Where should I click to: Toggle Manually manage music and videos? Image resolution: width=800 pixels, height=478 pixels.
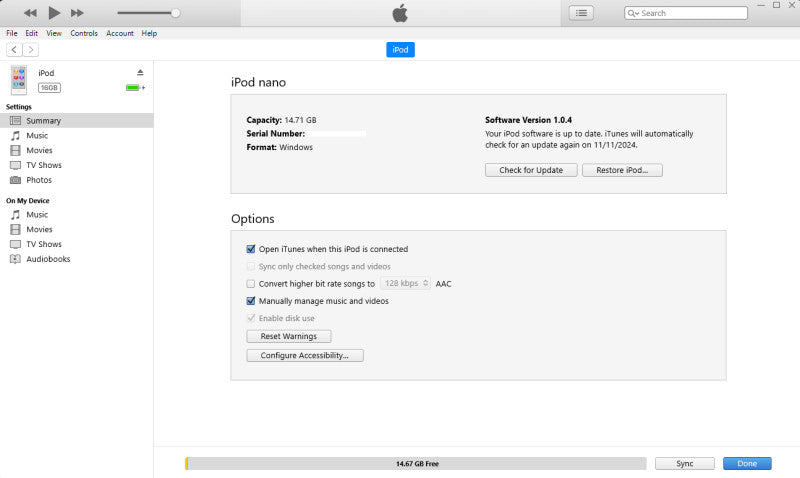pos(251,301)
